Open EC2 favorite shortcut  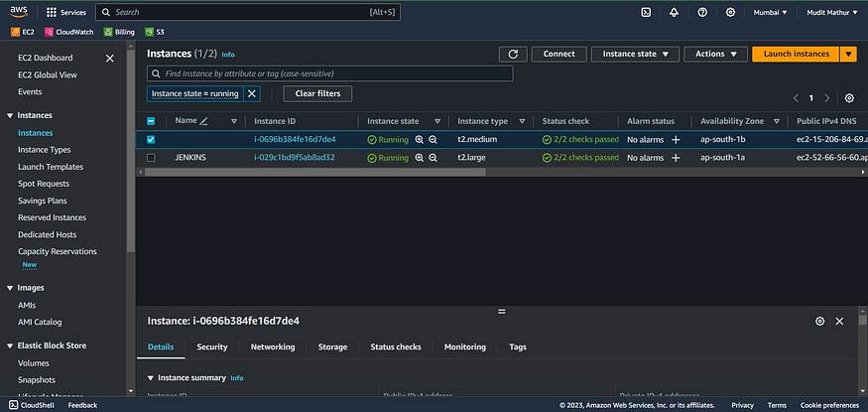pos(23,32)
